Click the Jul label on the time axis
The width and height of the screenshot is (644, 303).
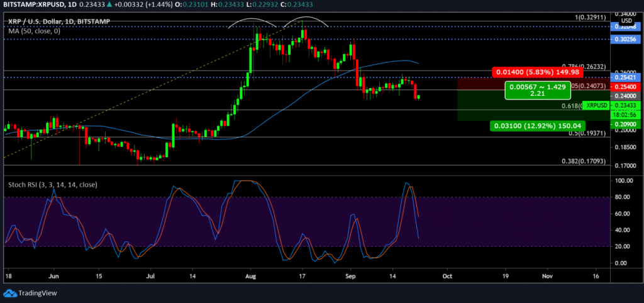pos(152,275)
